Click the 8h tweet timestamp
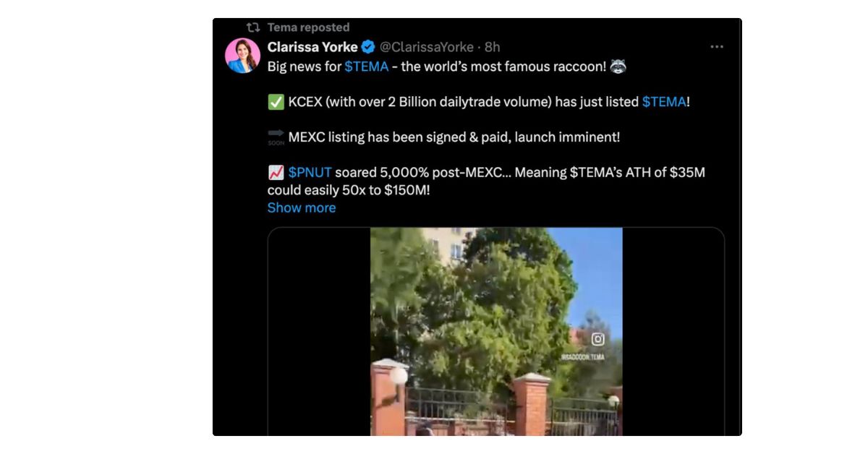Image resolution: width=868 pixels, height=454 pixels. tap(493, 47)
